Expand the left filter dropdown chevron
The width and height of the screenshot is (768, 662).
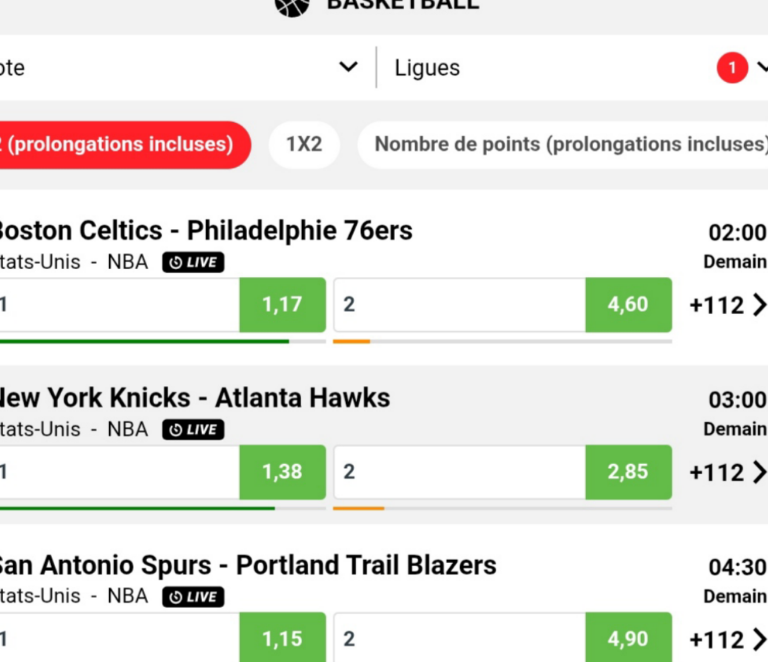(x=349, y=67)
